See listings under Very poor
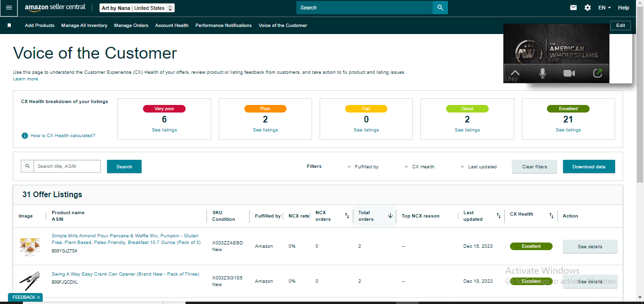The height and width of the screenshot is (304, 644). coord(164,130)
